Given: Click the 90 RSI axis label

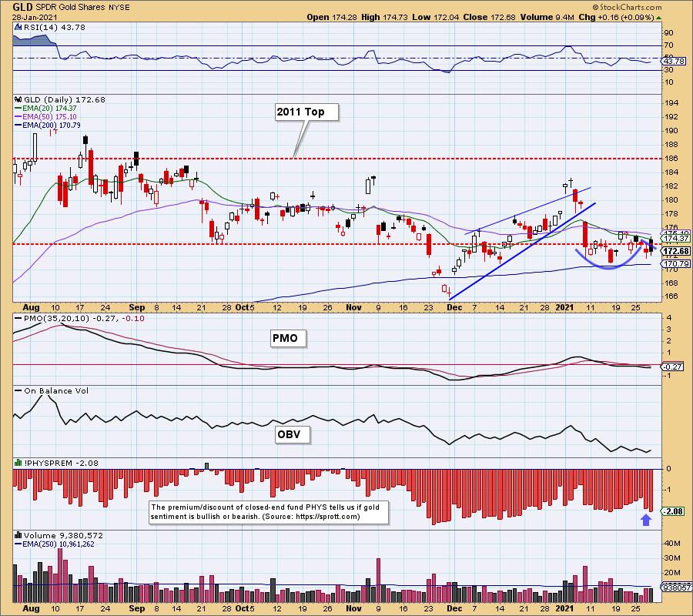Looking at the screenshot, I should [x=668, y=33].
